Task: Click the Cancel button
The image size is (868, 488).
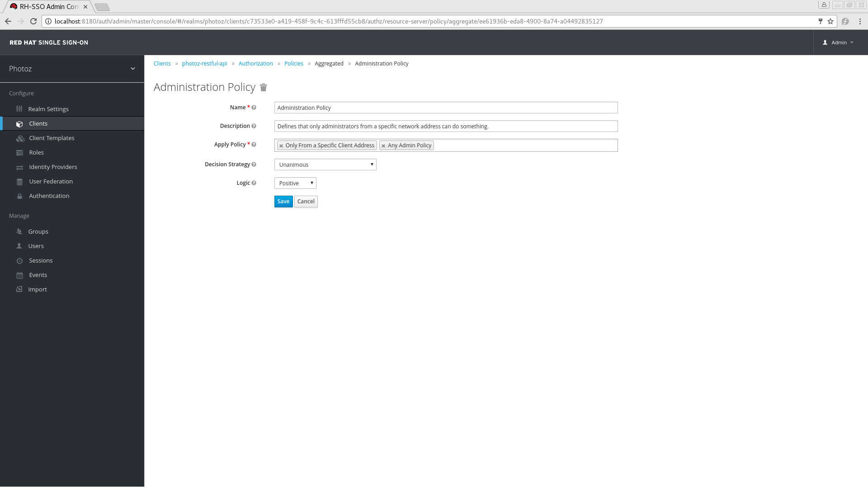Action: tap(306, 201)
